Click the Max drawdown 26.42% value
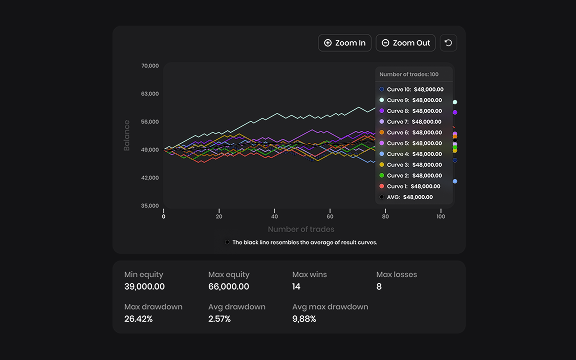The width and height of the screenshot is (576, 360). coord(138,319)
